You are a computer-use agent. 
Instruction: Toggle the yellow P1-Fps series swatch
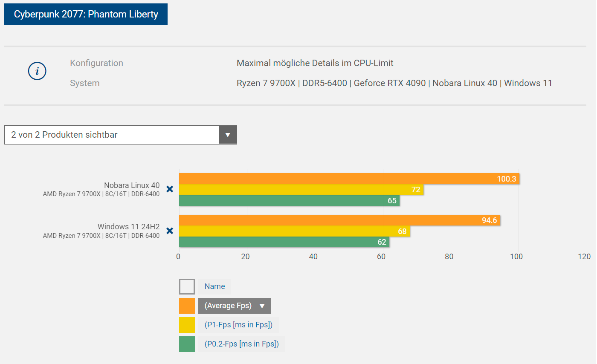click(187, 325)
